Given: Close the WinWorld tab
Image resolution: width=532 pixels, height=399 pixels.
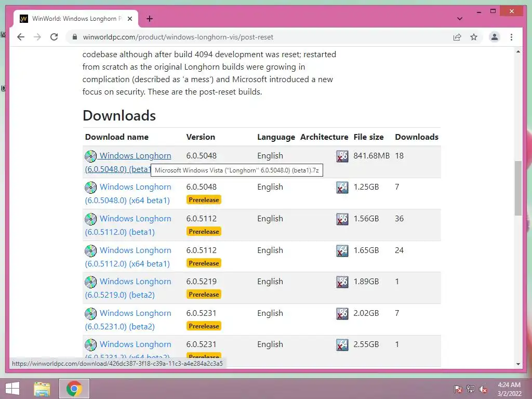Looking at the screenshot, I should [129, 19].
